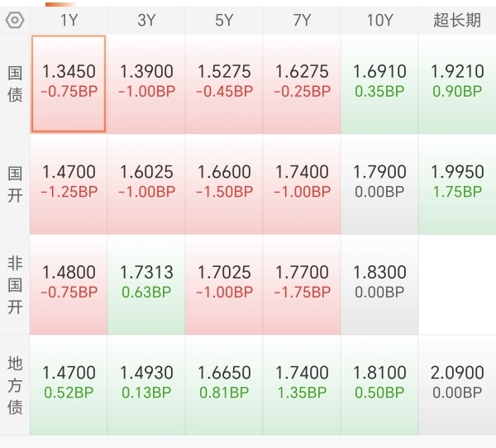Select the 10Y maturity column header
The width and height of the screenshot is (496, 448).
[x=379, y=21]
